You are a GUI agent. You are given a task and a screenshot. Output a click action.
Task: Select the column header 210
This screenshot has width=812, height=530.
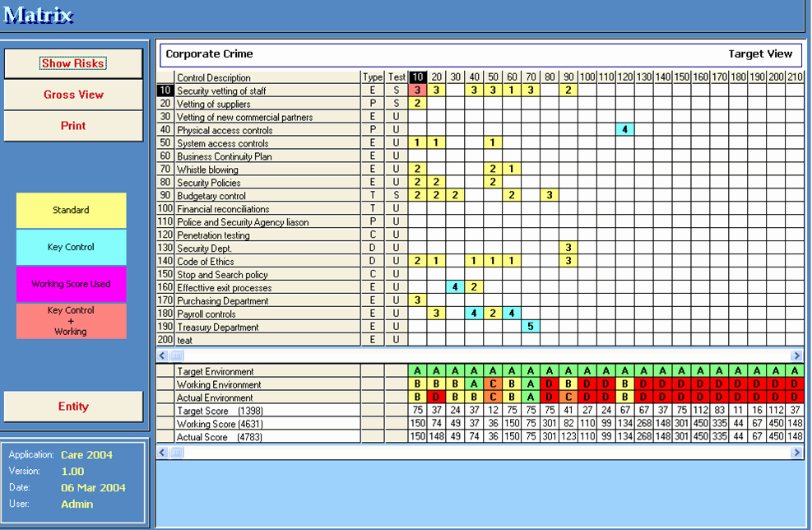(x=795, y=77)
